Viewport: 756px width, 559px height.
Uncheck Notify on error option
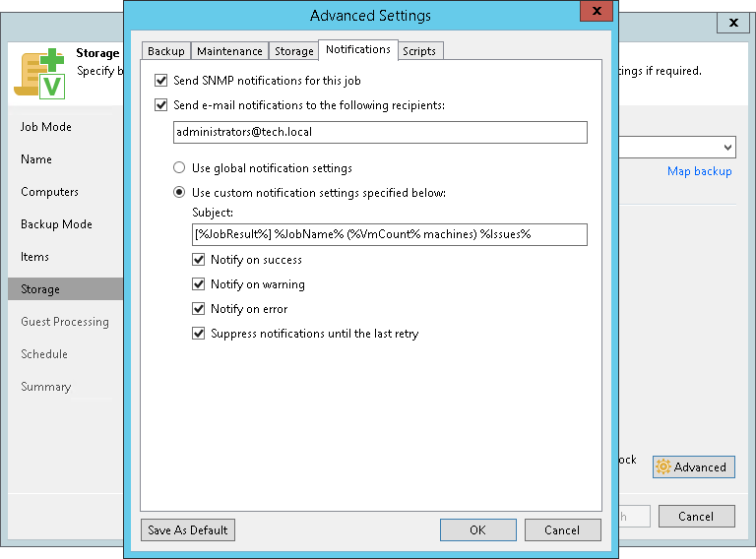(x=199, y=309)
